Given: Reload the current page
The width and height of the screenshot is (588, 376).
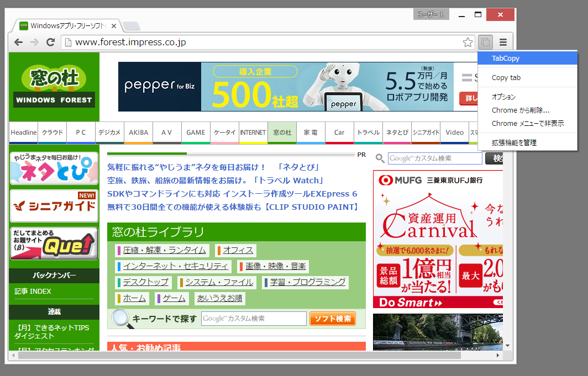Looking at the screenshot, I should (x=51, y=42).
